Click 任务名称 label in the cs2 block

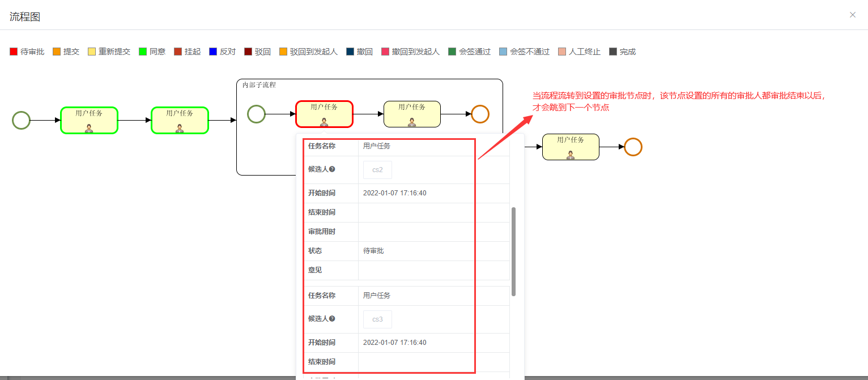(322, 146)
